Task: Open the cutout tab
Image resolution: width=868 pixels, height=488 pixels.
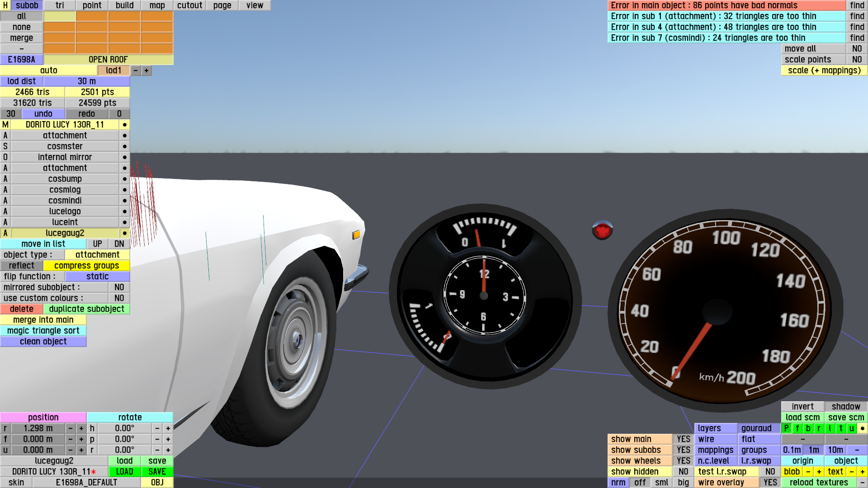Action: 189,5
